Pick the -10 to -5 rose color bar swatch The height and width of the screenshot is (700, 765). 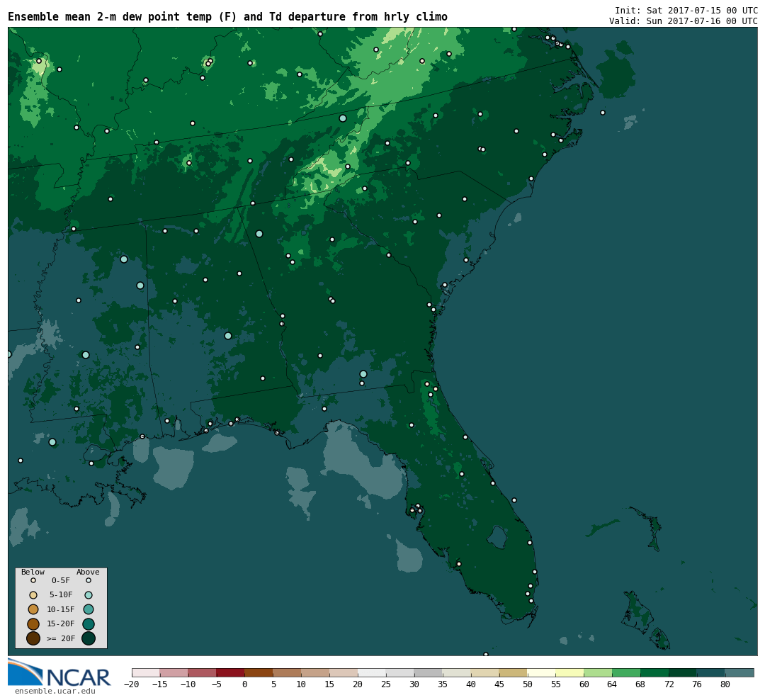[203, 672]
